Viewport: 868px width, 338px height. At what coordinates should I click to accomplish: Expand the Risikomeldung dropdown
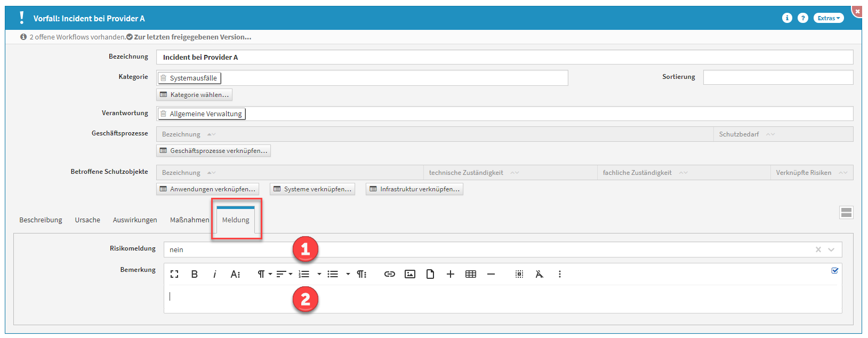(831, 250)
